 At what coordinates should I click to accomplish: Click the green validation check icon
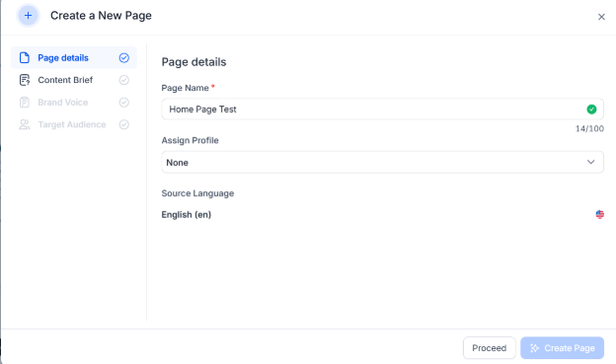[x=591, y=109]
